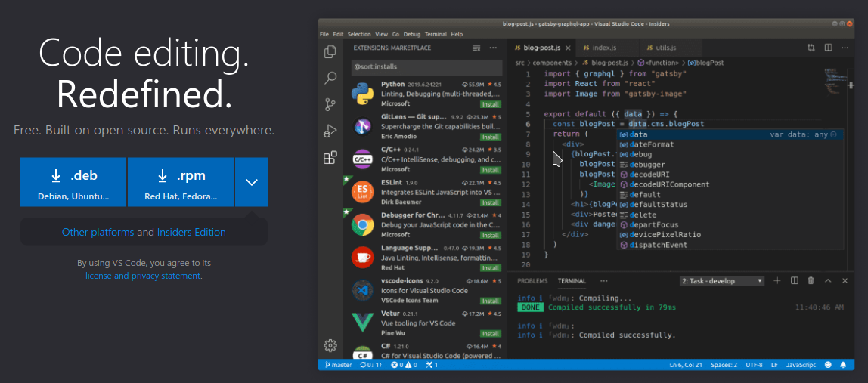The image size is (868, 383).
Task: Switch to the PROBLEMS panel tab
Action: (x=532, y=281)
